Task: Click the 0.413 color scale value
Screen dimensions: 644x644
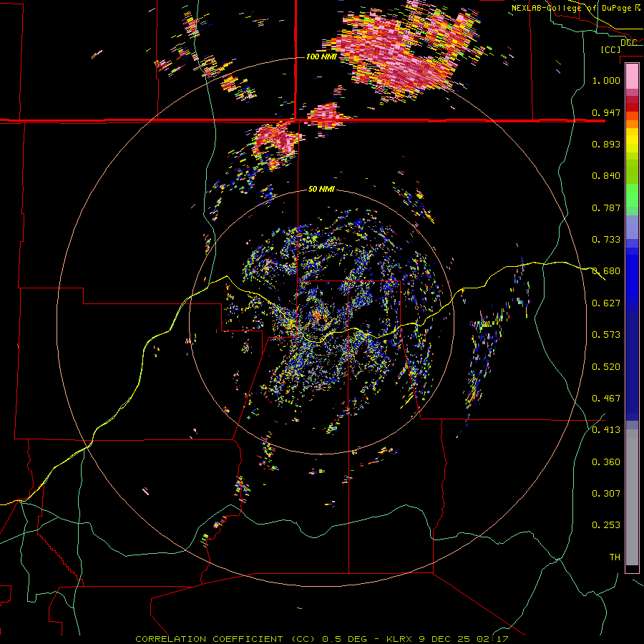Action: click(606, 430)
